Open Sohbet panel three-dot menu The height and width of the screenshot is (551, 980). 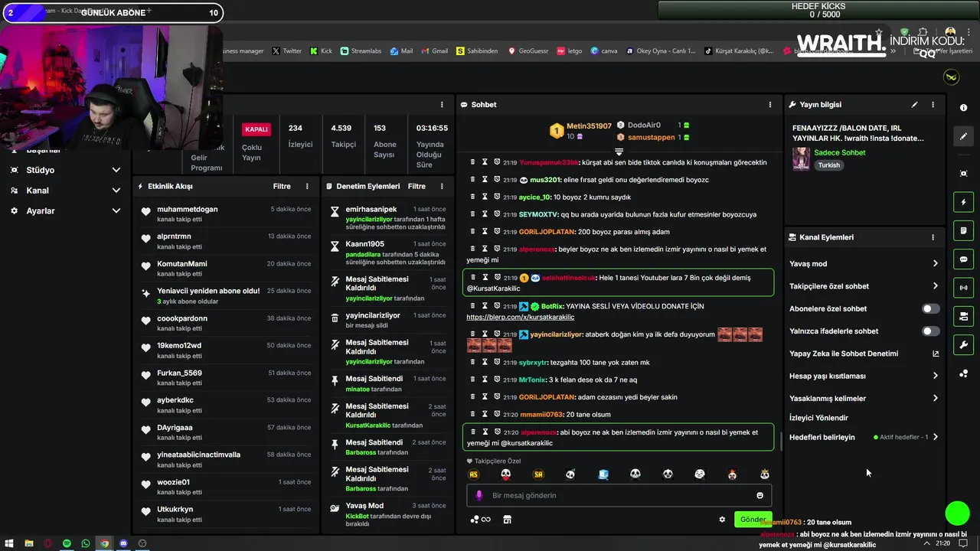coord(770,105)
